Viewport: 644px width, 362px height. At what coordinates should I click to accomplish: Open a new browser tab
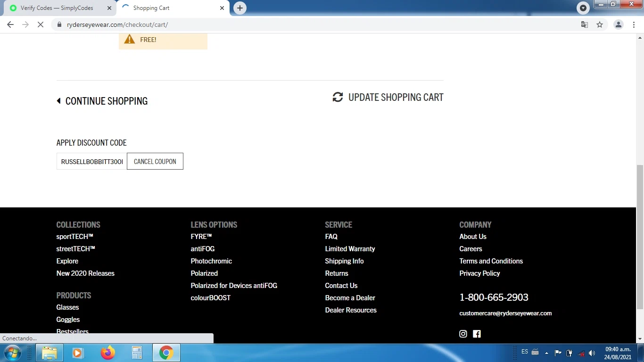click(240, 8)
